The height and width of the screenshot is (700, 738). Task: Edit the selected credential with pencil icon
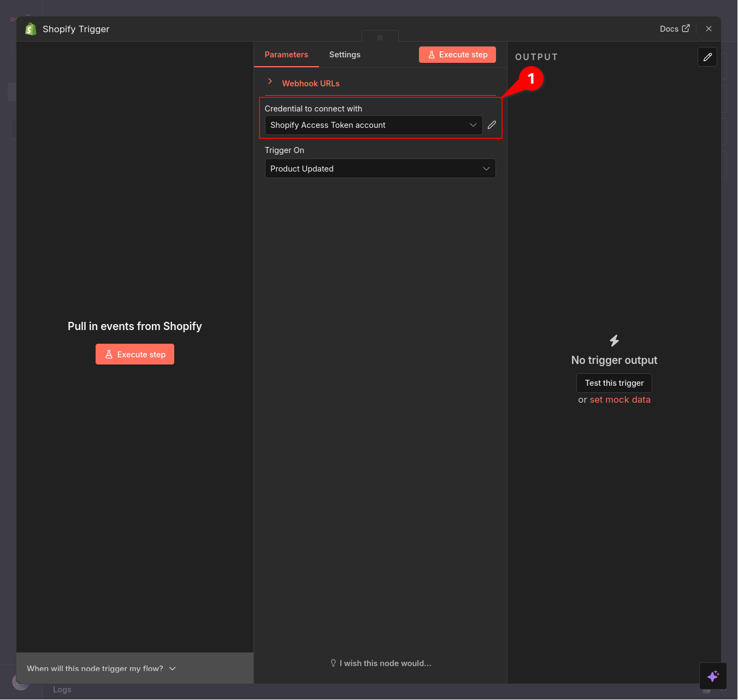click(492, 125)
